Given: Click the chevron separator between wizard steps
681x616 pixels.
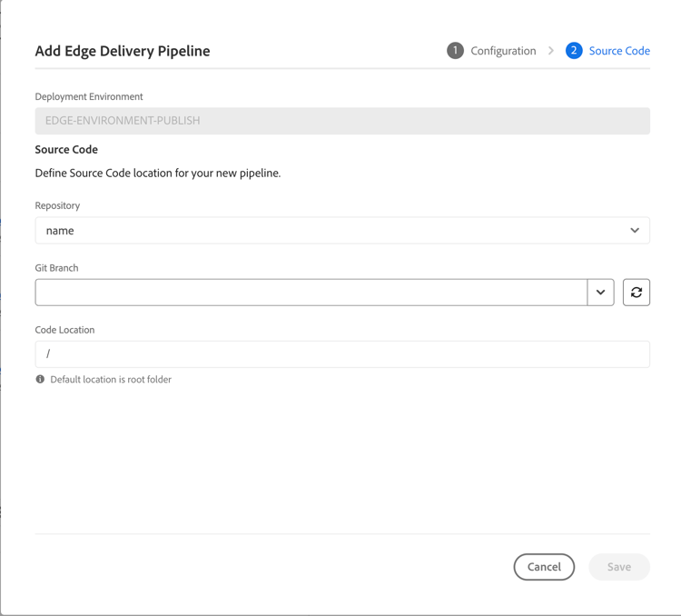Looking at the screenshot, I should [x=551, y=51].
